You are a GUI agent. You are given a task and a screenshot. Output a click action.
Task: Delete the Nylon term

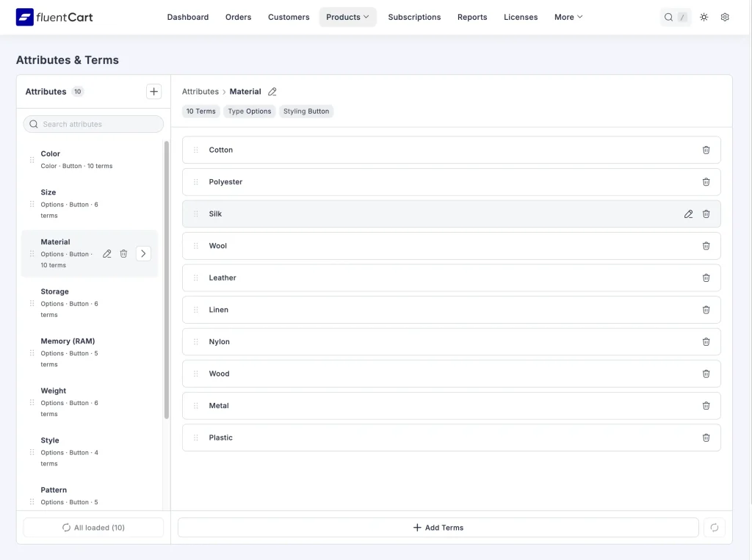tap(706, 342)
